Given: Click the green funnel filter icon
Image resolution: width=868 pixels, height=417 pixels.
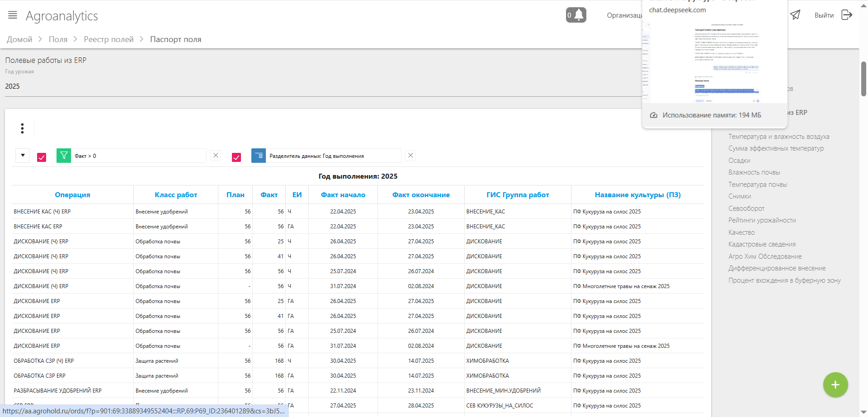Looking at the screenshot, I should 64,156.
